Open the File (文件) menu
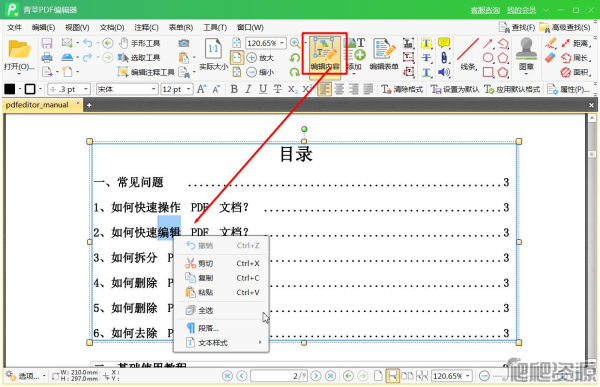This screenshot has height=387, width=600. point(15,28)
